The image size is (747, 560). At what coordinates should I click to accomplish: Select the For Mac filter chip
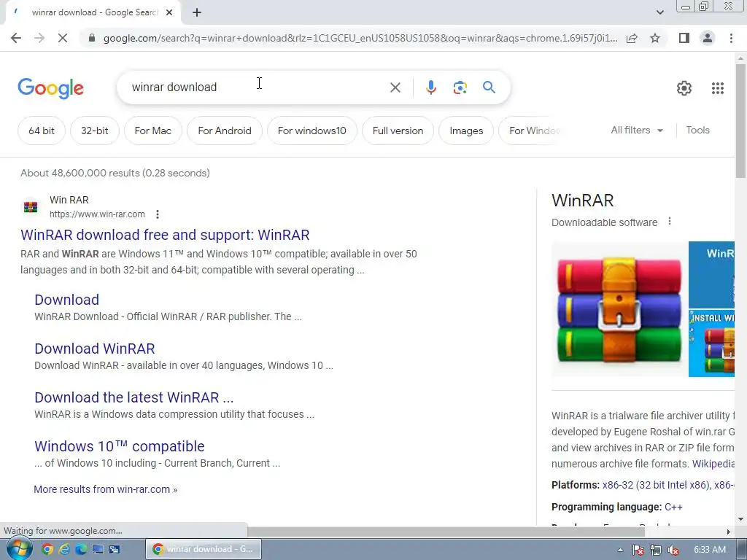pos(153,131)
